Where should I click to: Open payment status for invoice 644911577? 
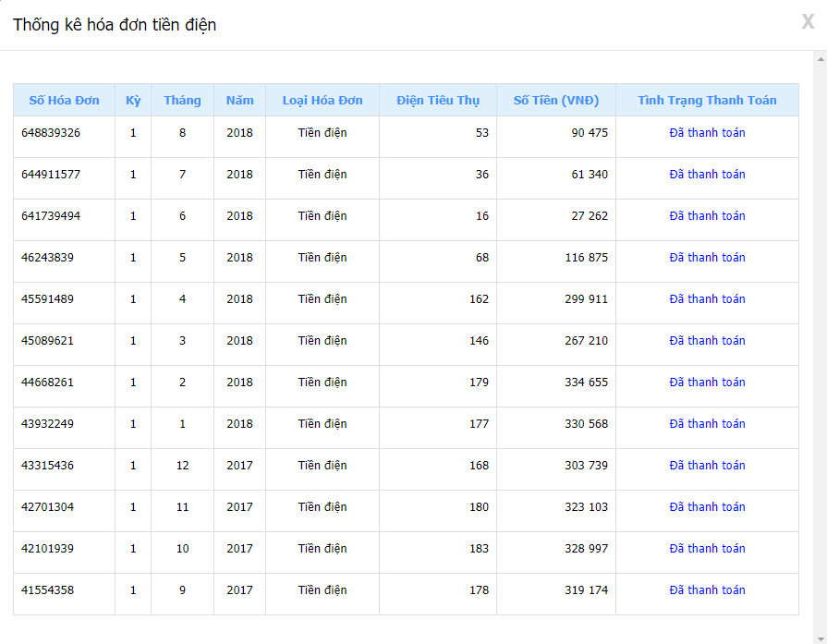pos(707,175)
